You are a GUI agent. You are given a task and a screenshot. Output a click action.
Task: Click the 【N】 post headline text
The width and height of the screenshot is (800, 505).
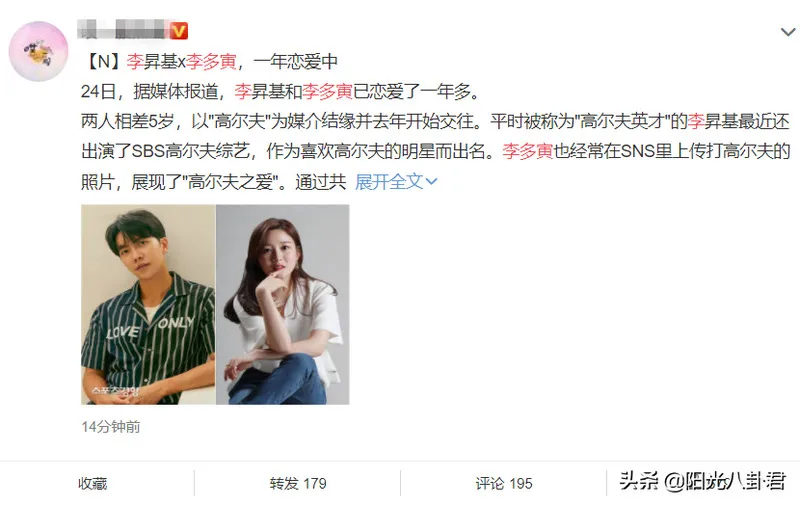pyautogui.click(x=209, y=62)
